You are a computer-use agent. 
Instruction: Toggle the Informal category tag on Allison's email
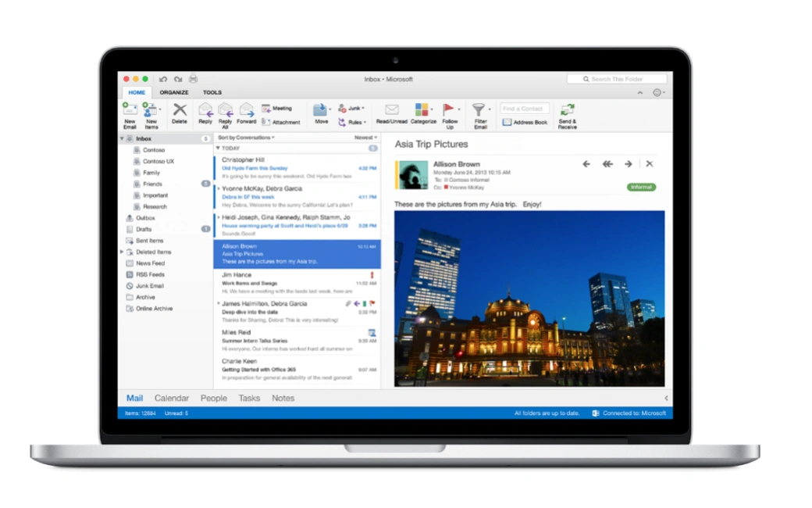click(640, 188)
